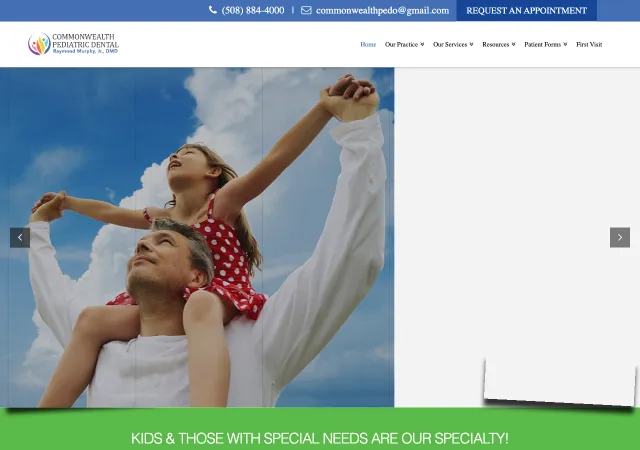Click the "Kids & Those With Special Needs" headline

320,439
